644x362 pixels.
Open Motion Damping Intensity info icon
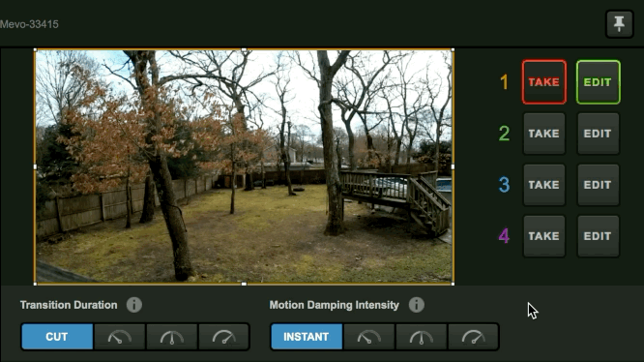tap(417, 305)
